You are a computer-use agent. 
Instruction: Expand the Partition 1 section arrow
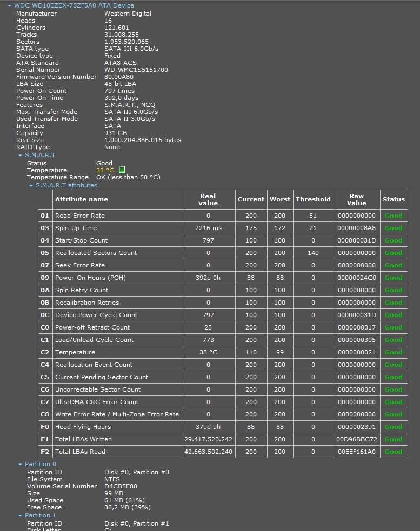(x=20, y=516)
